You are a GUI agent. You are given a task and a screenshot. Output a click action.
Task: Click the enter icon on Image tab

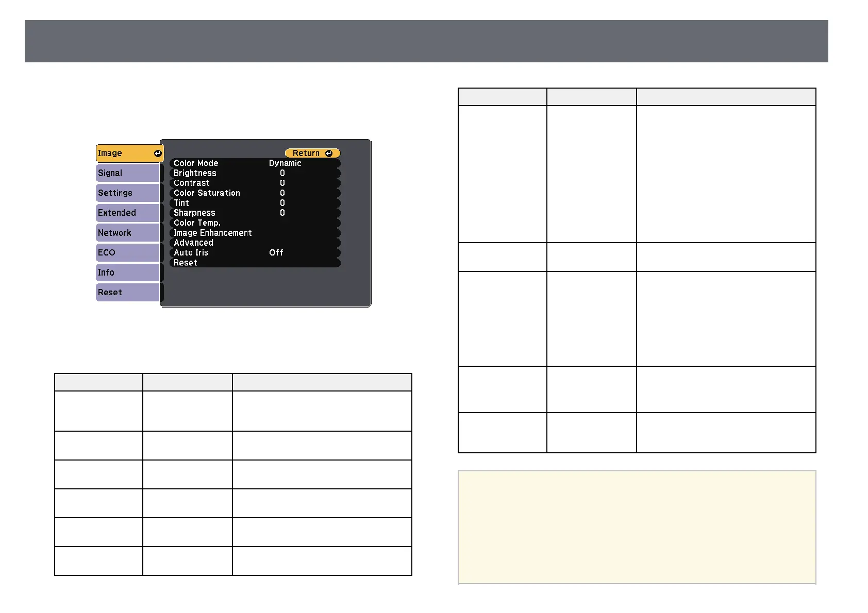click(158, 154)
